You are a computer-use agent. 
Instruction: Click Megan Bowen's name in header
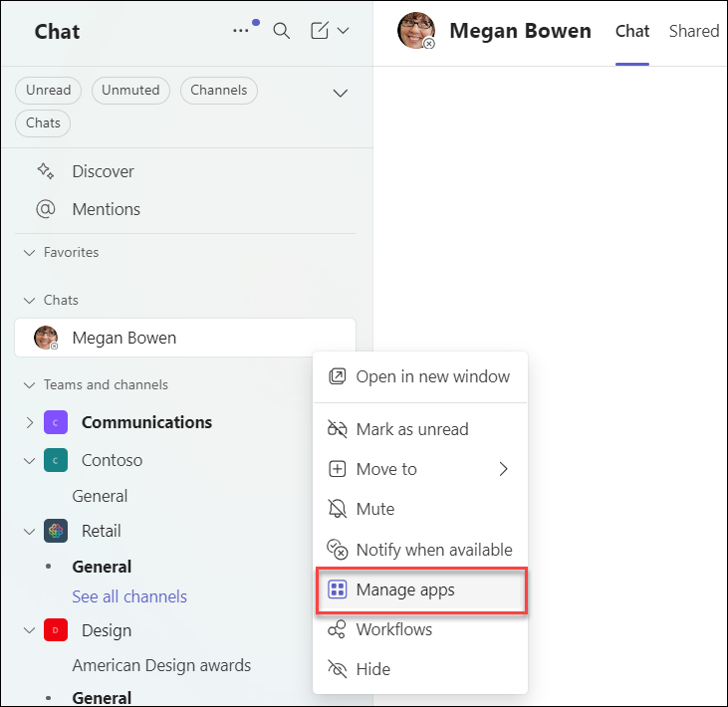click(521, 31)
